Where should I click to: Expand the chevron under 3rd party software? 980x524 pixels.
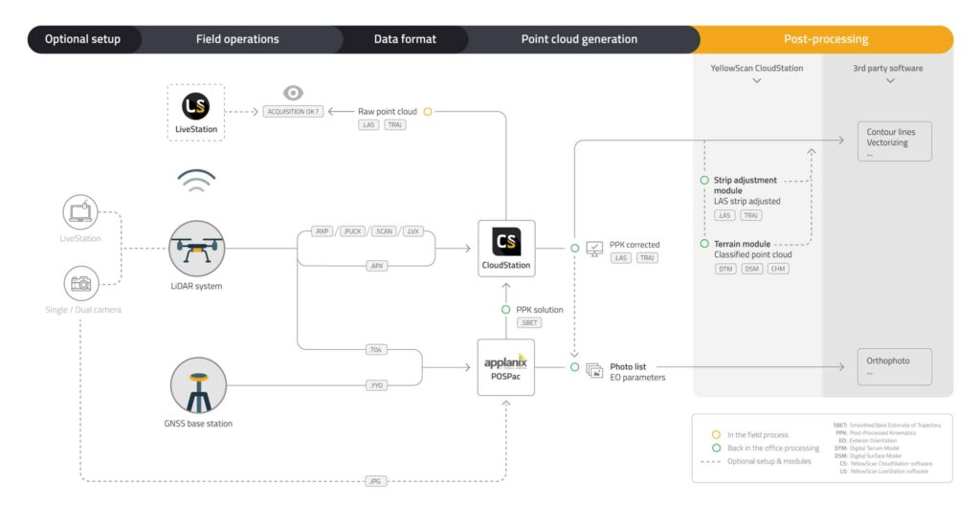[x=890, y=81]
